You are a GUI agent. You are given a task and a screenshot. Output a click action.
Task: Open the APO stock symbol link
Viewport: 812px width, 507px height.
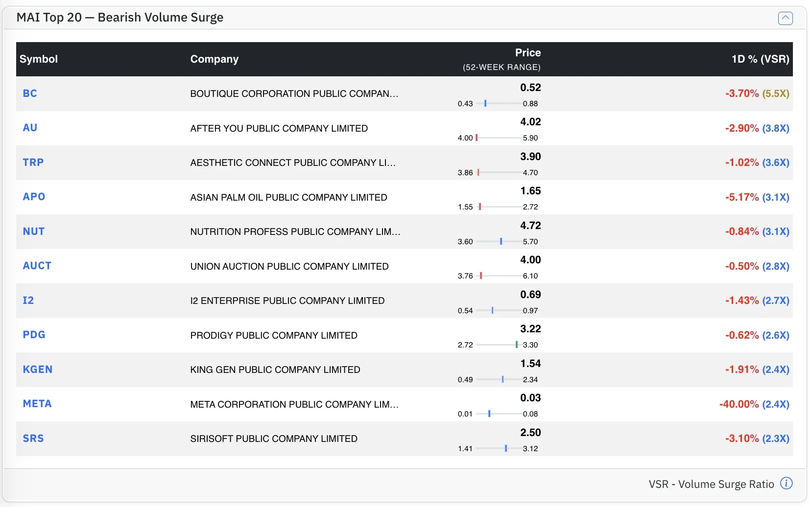point(34,197)
